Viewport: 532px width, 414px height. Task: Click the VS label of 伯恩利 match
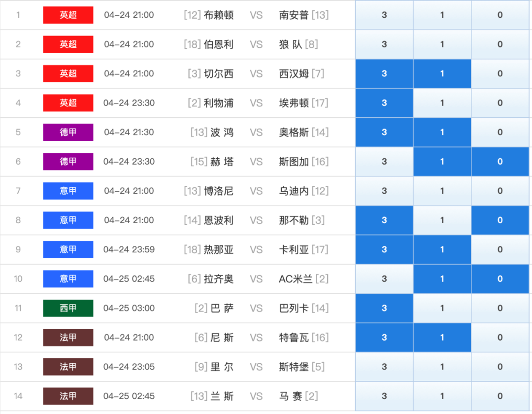[x=256, y=44]
